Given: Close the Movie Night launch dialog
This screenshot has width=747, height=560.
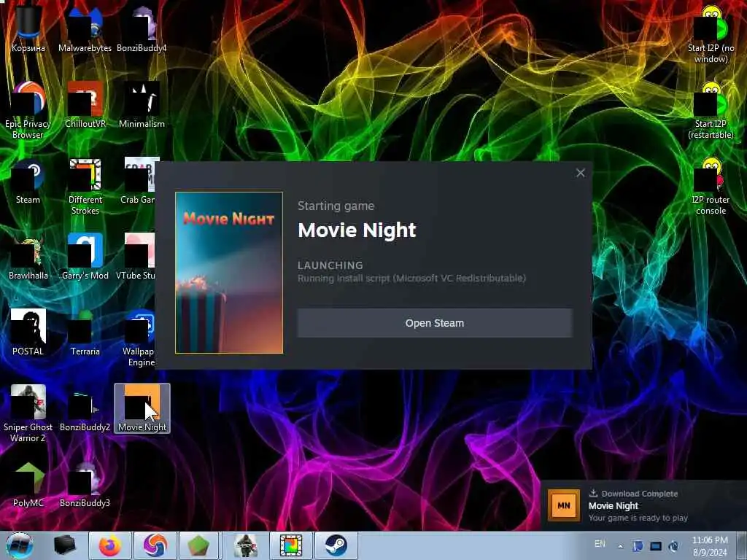Looking at the screenshot, I should (x=580, y=173).
